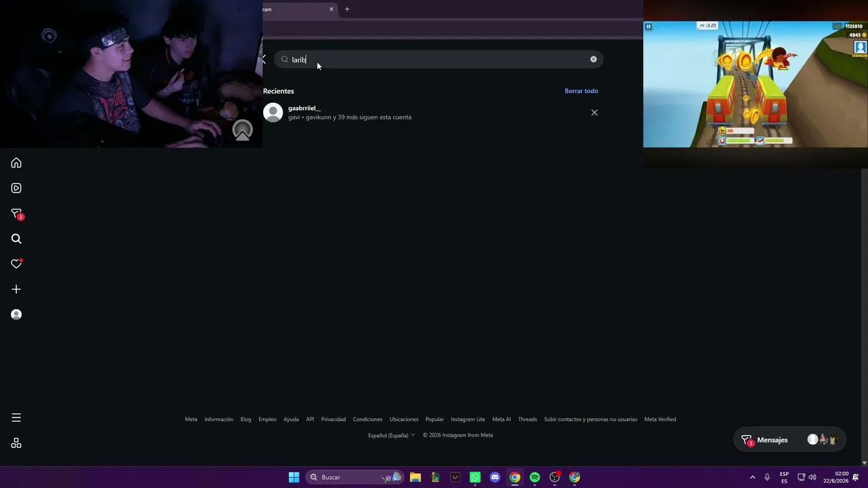Open League of Legends taskbar icon
This screenshot has width=868, height=488.
click(435, 477)
